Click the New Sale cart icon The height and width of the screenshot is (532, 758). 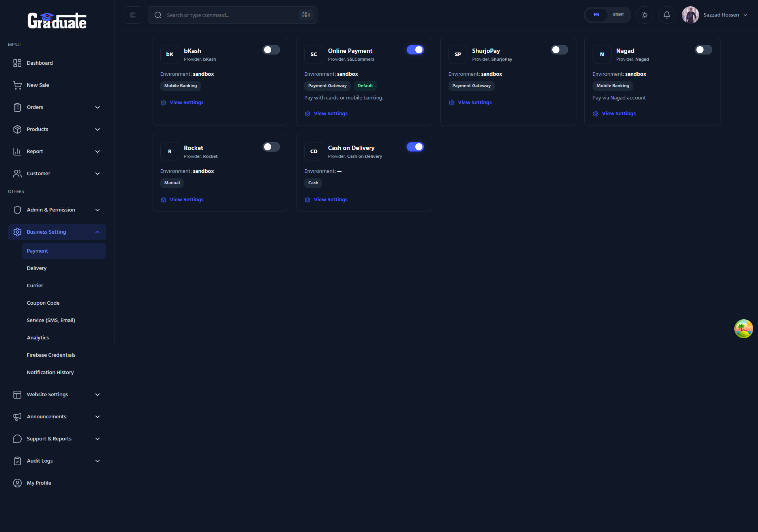point(17,85)
